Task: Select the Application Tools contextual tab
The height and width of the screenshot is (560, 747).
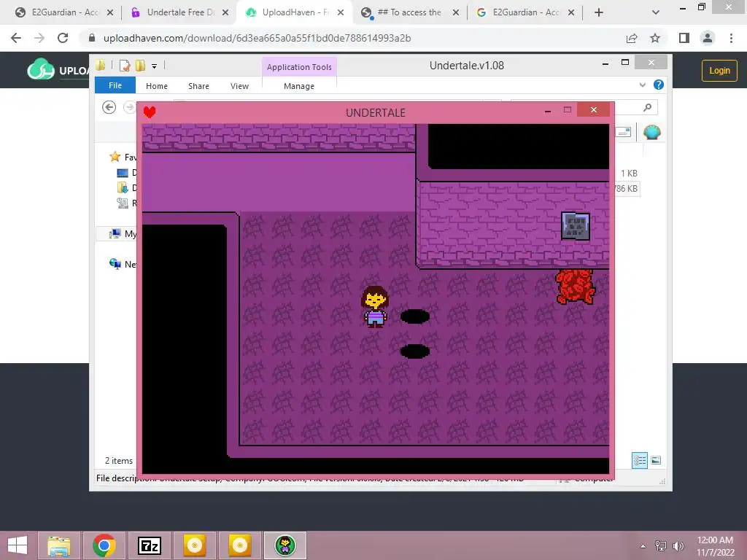Action: click(x=299, y=67)
